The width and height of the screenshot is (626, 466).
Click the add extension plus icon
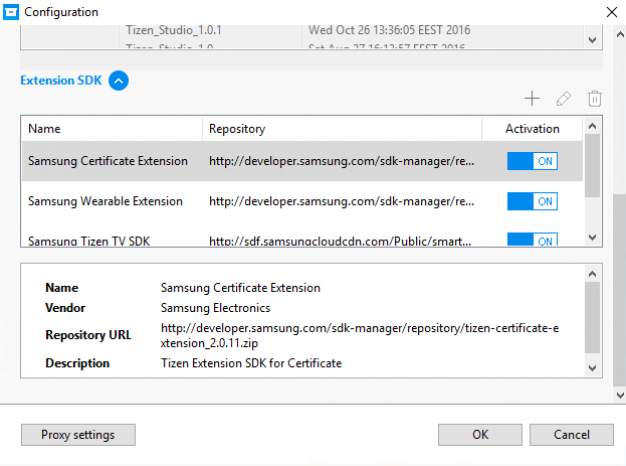pyautogui.click(x=532, y=99)
